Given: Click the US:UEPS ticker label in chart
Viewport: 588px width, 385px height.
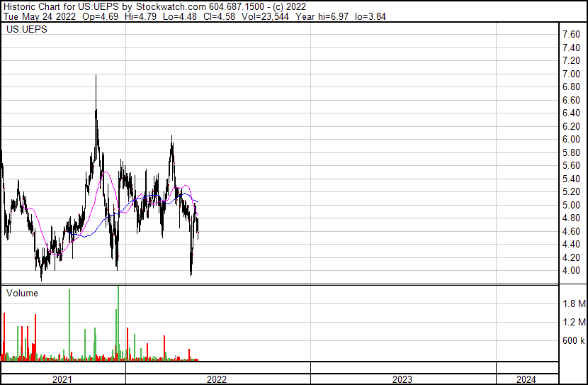Looking at the screenshot, I should click(x=27, y=29).
